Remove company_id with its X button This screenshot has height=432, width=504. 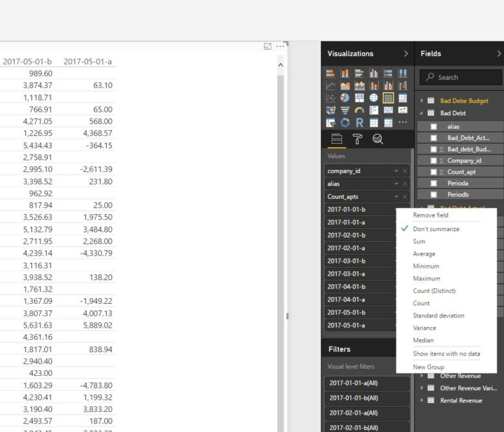[x=405, y=171]
